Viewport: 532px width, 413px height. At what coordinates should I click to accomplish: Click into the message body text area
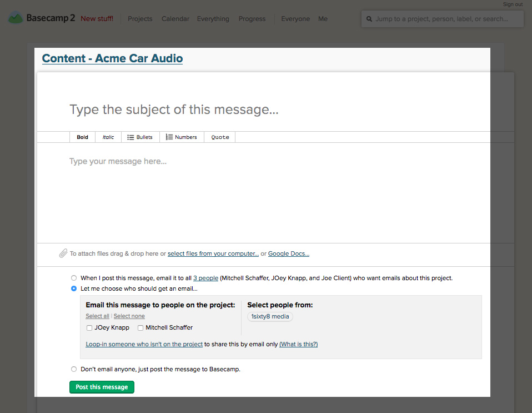(x=275, y=192)
